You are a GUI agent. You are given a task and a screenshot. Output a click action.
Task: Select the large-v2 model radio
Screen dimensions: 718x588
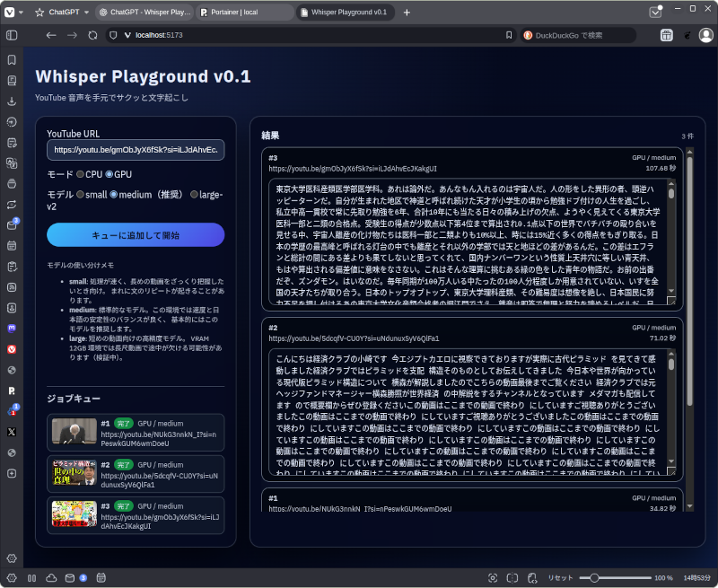pos(195,195)
